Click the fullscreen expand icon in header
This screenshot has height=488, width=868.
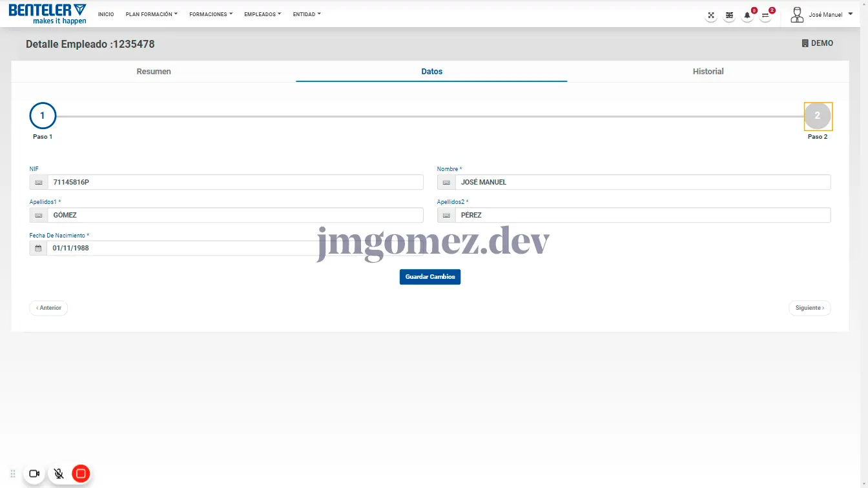coord(711,15)
